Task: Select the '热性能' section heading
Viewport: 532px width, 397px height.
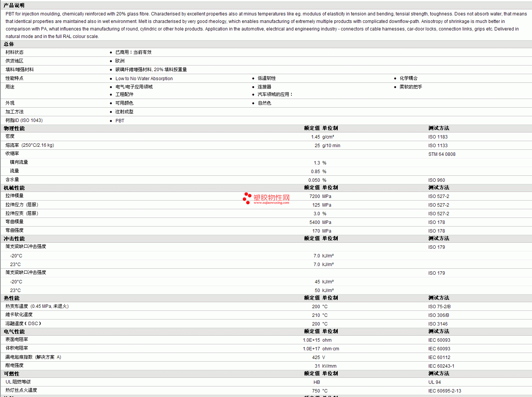Action: [x=11, y=298]
